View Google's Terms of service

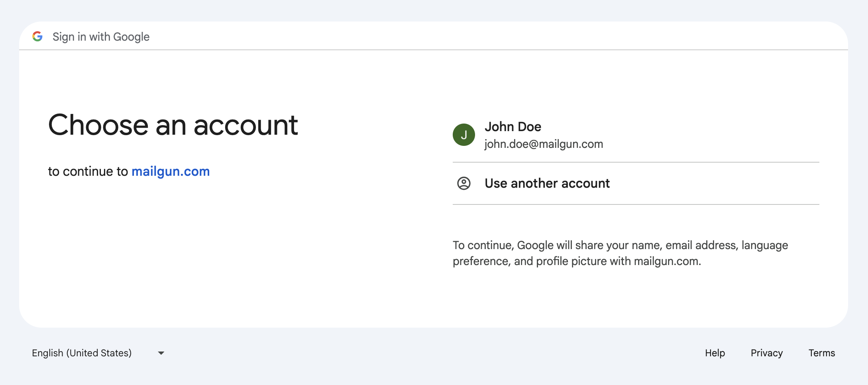pos(821,353)
